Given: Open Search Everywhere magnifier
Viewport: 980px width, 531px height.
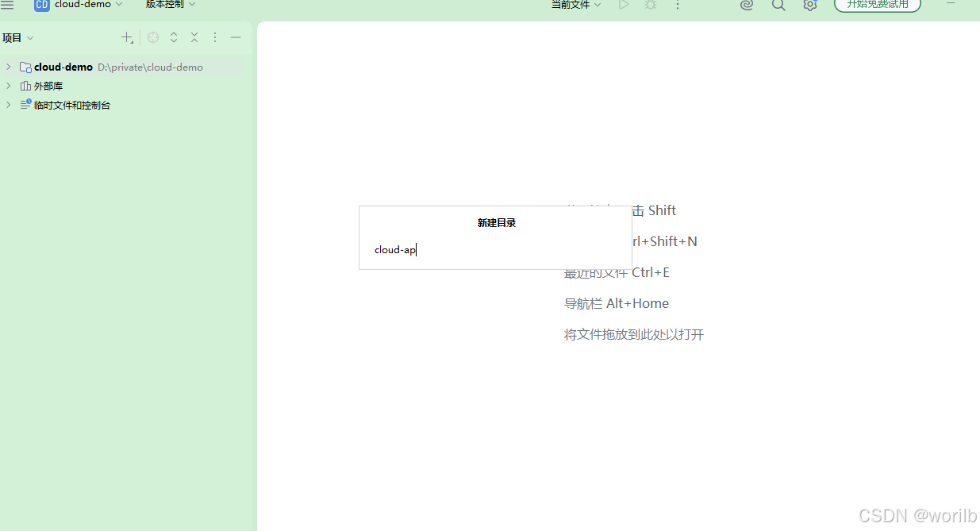Looking at the screenshot, I should coord(778,5).
